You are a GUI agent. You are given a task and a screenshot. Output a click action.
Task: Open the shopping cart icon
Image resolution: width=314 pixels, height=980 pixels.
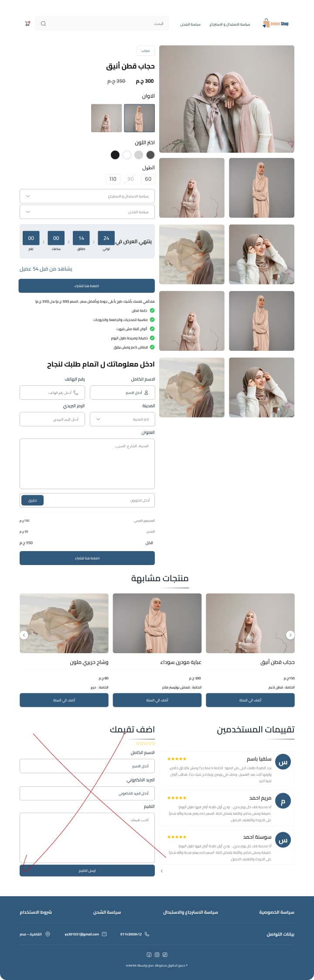point(27,24)
